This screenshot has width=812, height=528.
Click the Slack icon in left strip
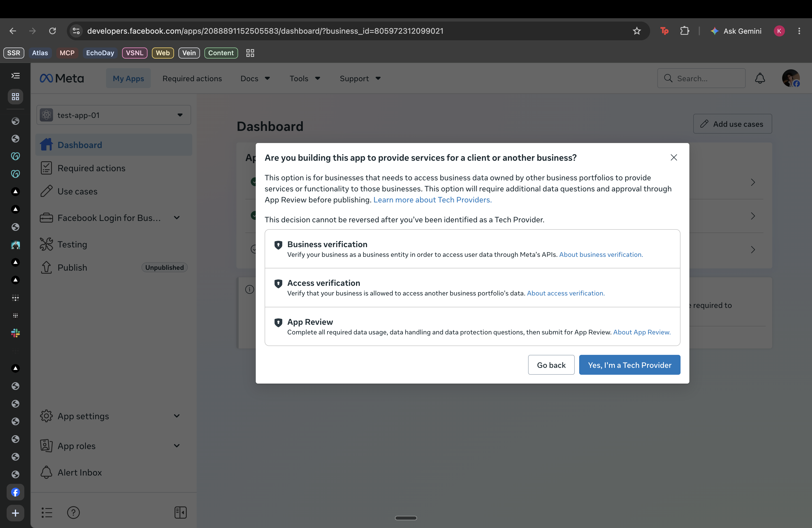pyautogui.click(x=15, y=333)
